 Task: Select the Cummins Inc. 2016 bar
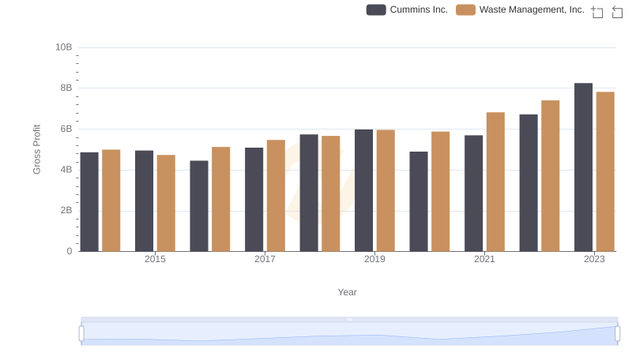(199, 206)
